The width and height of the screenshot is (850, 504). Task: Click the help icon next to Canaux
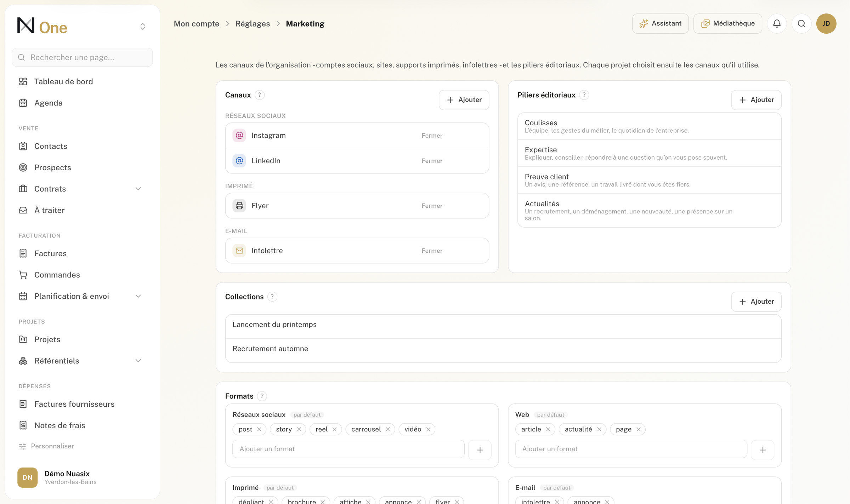coord(260,95)
